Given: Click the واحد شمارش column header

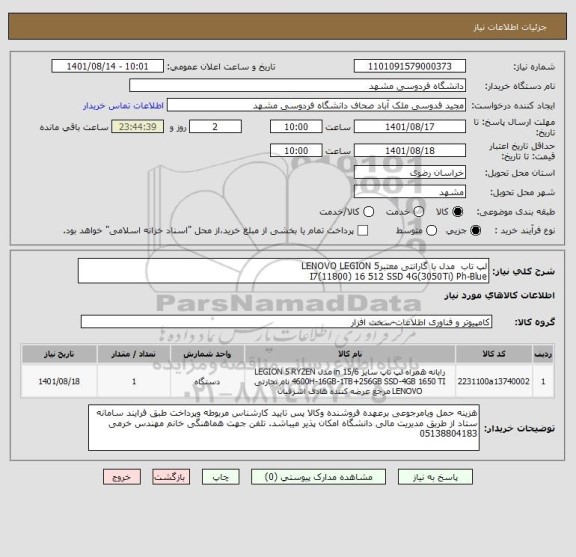Looking at the screenshot, I should 207,354.
